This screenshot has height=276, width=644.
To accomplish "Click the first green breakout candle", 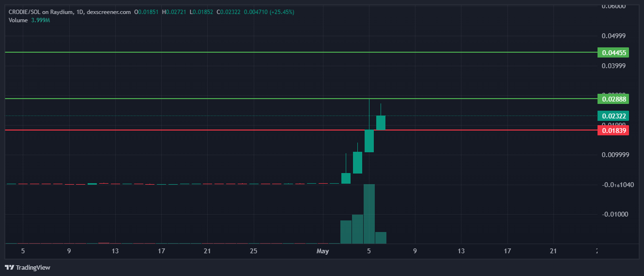I will 346,178.
